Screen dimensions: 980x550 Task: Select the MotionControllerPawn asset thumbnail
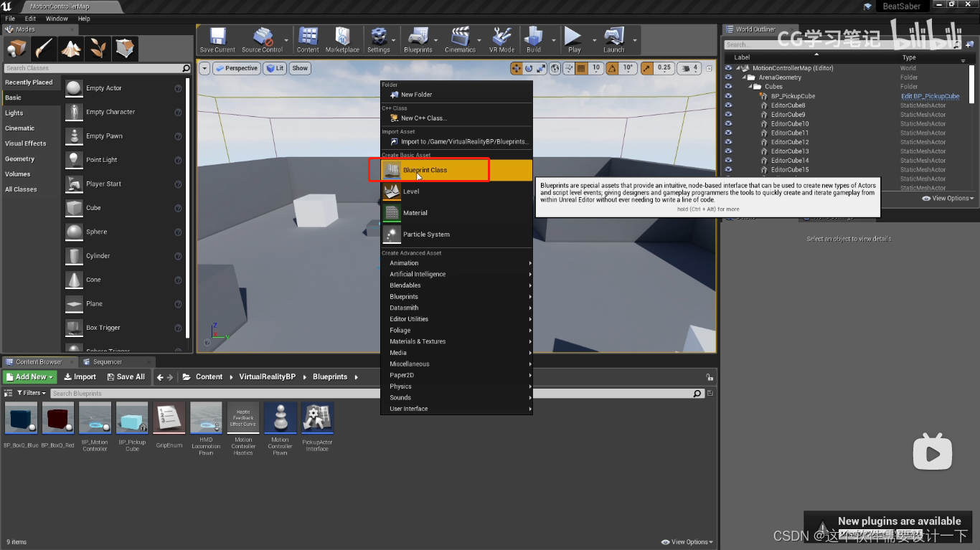point(281,418)
